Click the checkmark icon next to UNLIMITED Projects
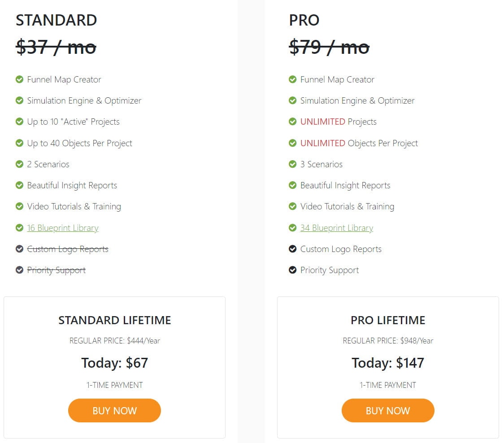Image resolution: width=504 pixels, height=443 pixels. [x=292, y=122]
